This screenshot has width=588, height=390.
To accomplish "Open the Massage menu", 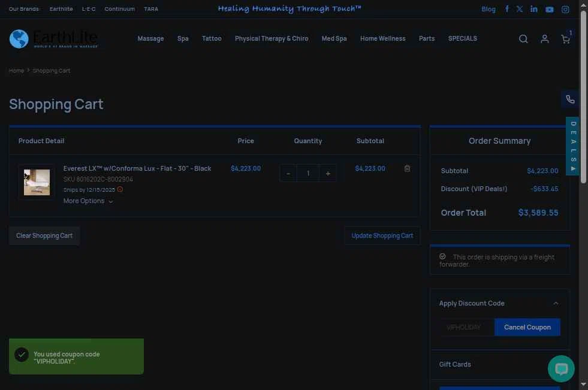I will coord(151,38).
